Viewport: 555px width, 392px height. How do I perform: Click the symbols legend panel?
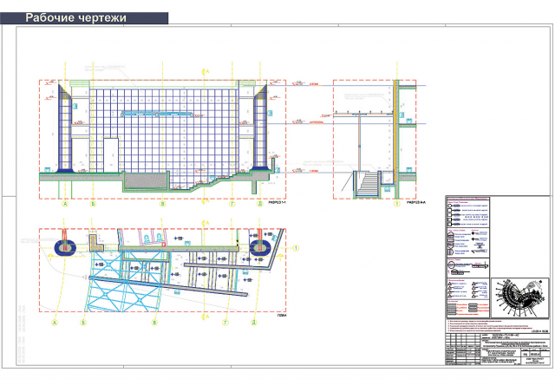468,257
